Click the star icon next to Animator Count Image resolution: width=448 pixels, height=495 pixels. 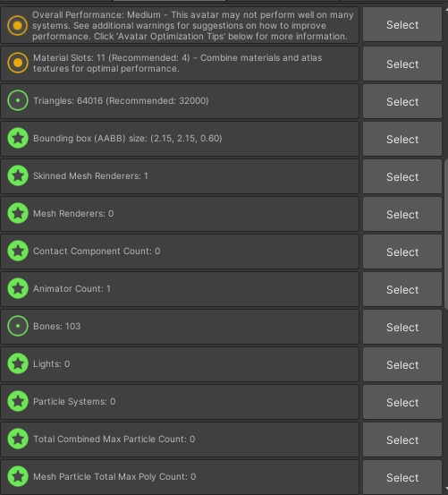click(18, 288)
